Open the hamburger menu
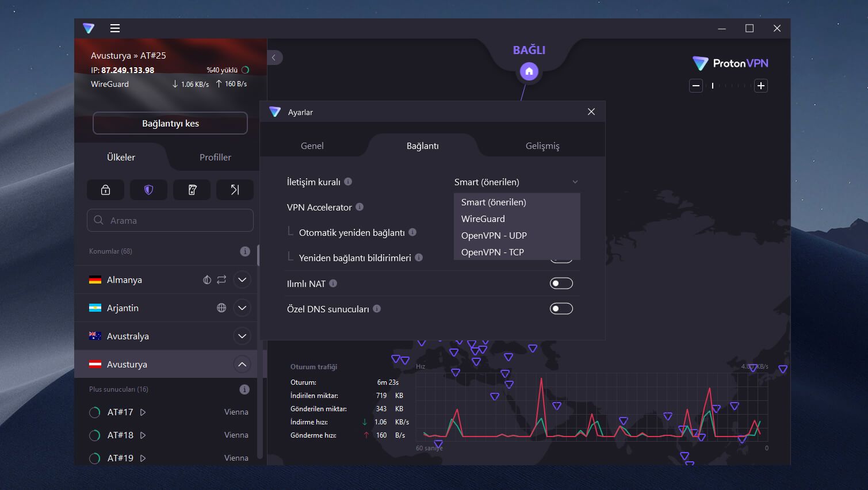Image resolution: width=868 pixels, height=490 pixels. click(115, 28)
